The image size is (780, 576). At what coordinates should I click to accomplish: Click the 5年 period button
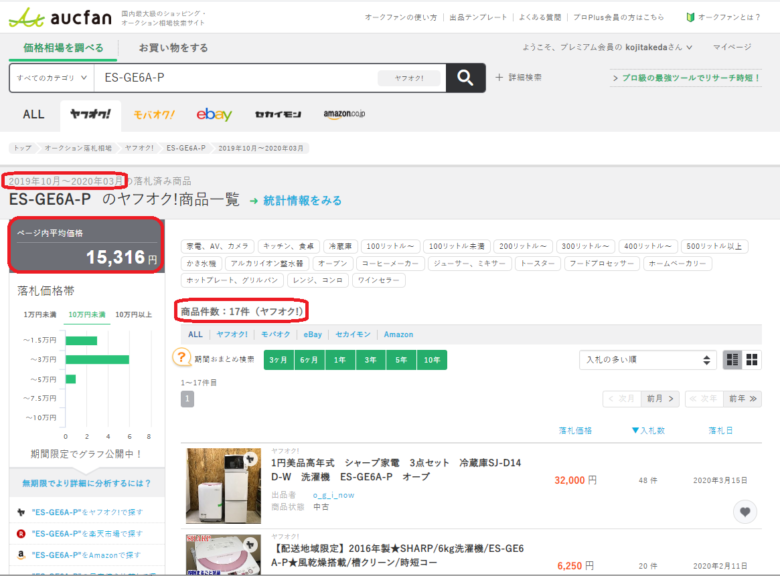click(401, 360)
